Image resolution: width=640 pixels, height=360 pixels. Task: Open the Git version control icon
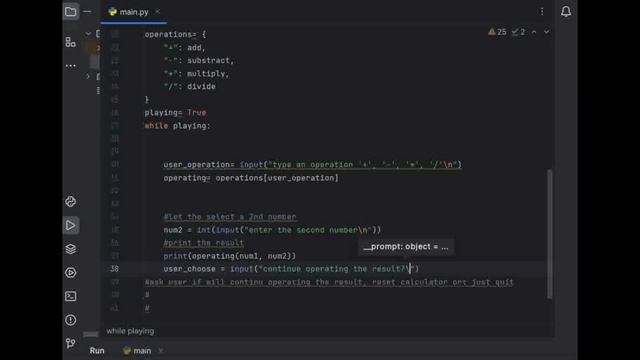[x=71, y=343]
